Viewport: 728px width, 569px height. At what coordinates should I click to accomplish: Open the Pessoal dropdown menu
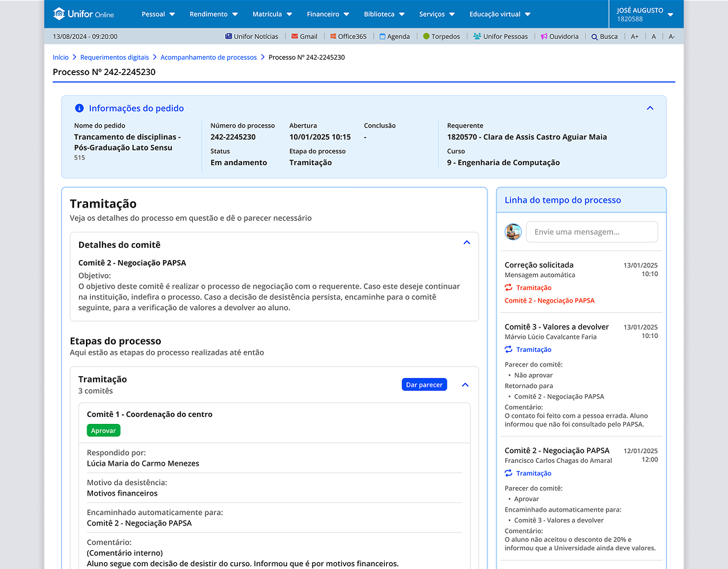[x=158, y=14]
